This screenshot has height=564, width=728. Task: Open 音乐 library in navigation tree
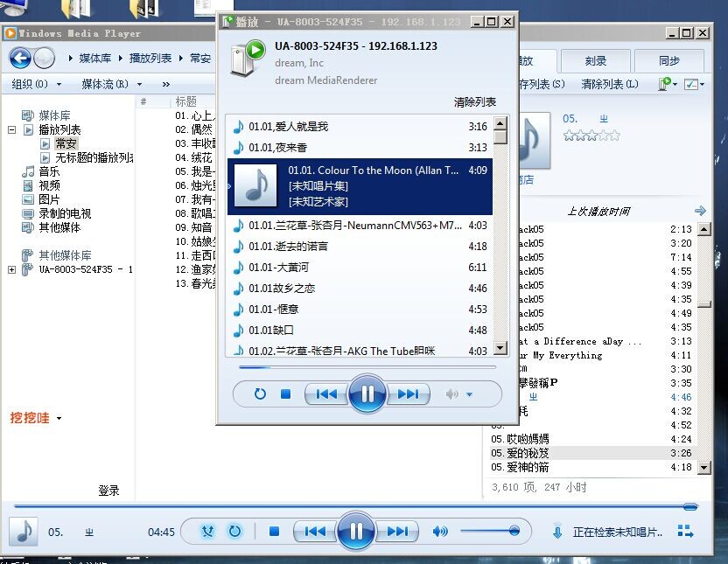(x=49, y=171)
